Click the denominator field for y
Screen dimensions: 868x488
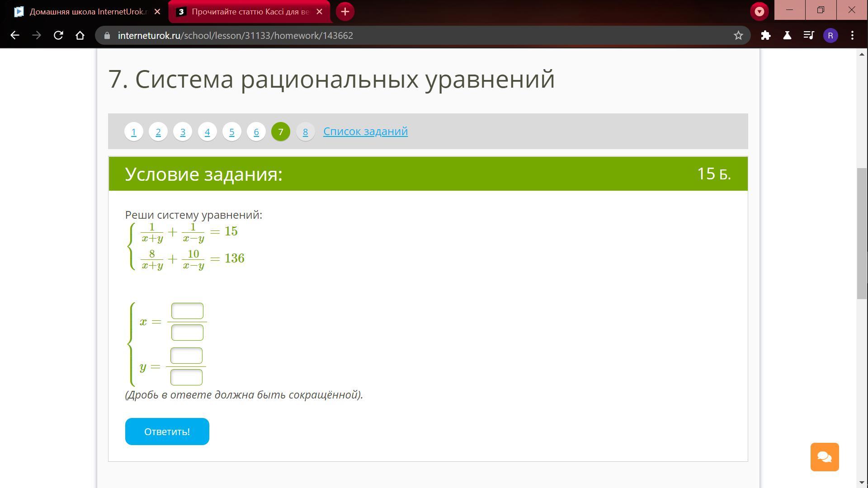click(186, 377)
